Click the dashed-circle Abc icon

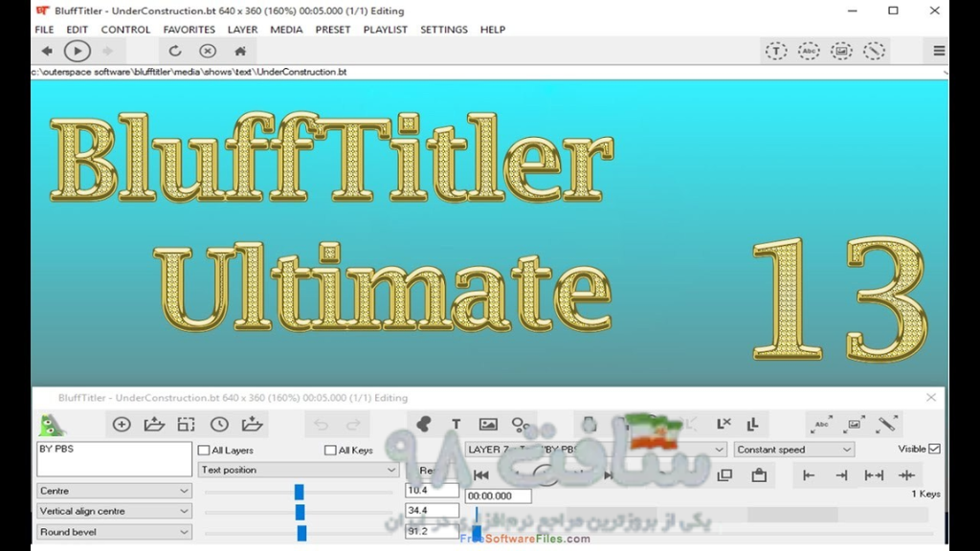click(809, 52)
